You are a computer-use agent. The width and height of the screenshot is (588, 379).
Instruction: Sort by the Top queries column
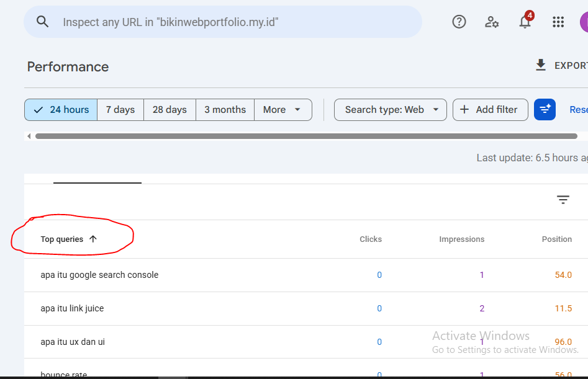coord(62,239)
